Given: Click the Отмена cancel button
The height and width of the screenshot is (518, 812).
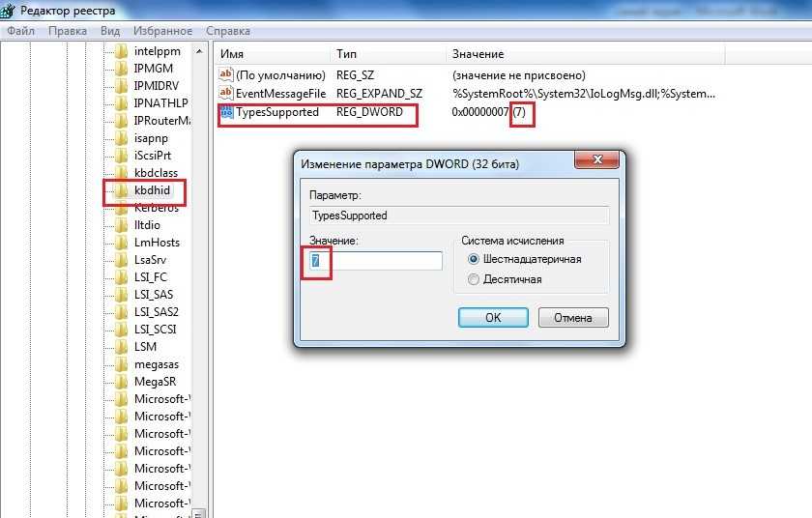Looking at the screenshot, I should click(573, 317).
